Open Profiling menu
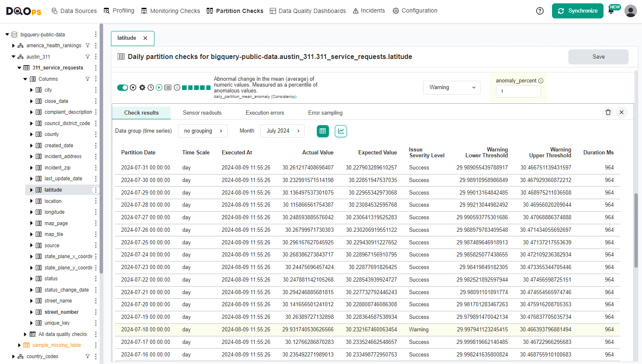Image resolution: width=642 pixels, height=364 pixels. click(x=119, y=10)
